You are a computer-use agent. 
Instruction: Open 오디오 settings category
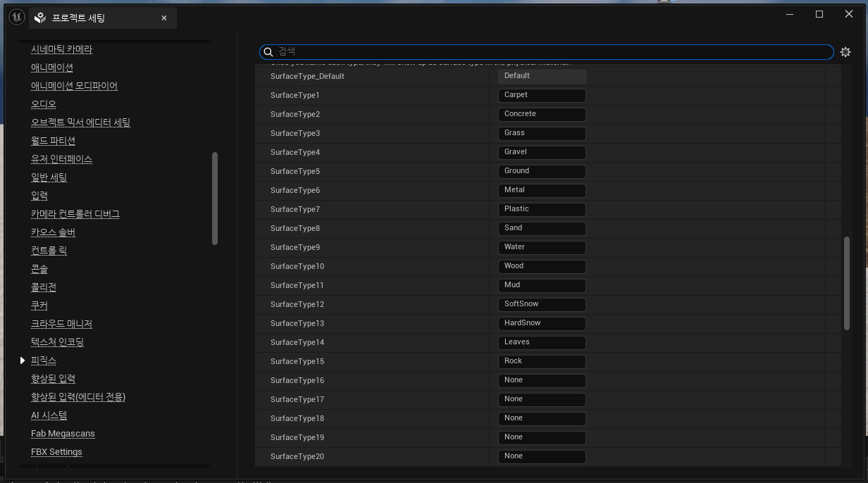pos(44,104)
